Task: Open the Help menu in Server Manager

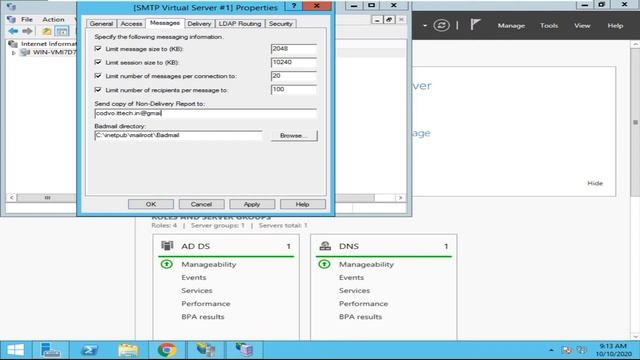Action: tap(615, 25)
